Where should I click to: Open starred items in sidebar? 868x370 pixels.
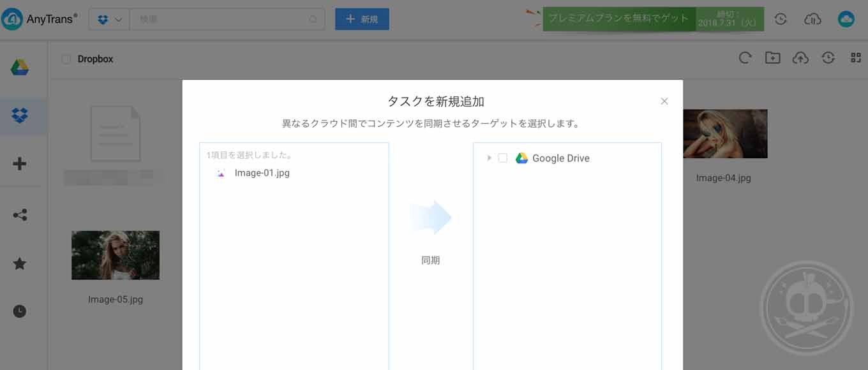point(20,263)
